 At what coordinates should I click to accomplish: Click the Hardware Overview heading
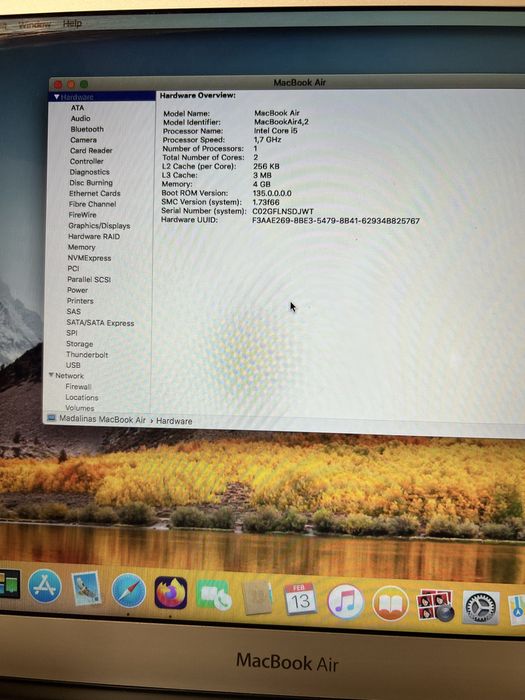coord(197,95)
